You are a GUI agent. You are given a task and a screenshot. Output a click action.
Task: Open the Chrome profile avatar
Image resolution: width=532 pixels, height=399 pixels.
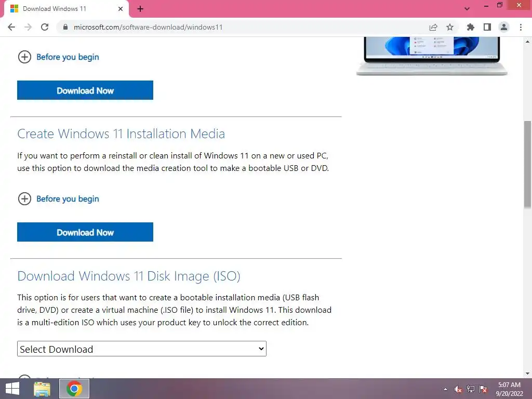[504, 27]
